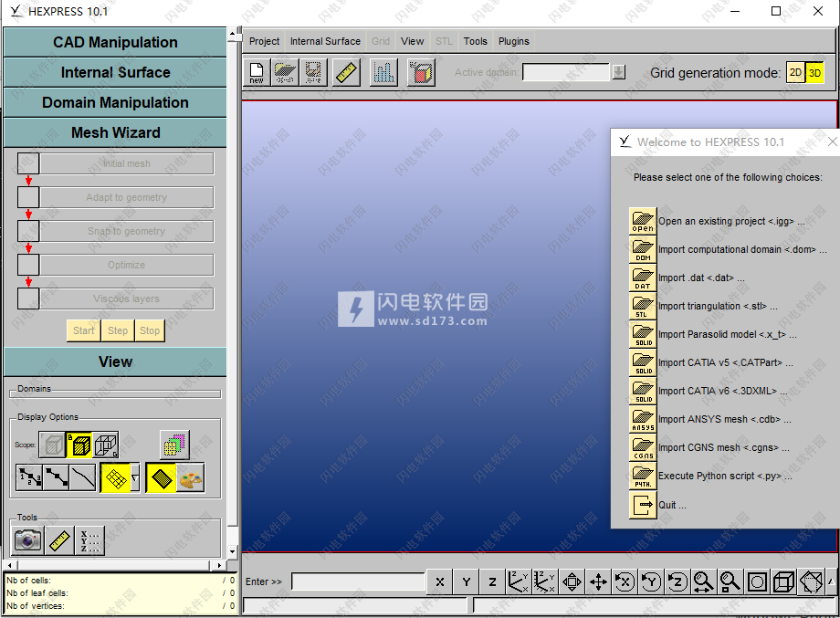Toggle unnumbered vertices display option
840x618 pixels.
click(x=57, y=477)
